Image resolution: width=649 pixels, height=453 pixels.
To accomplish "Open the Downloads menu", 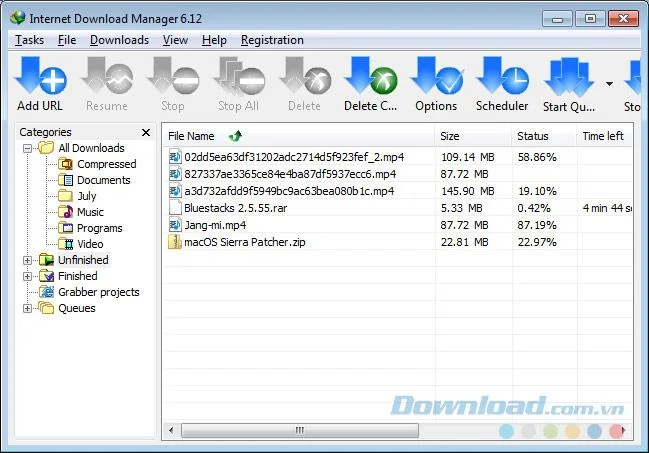I will tap(119, 40).
